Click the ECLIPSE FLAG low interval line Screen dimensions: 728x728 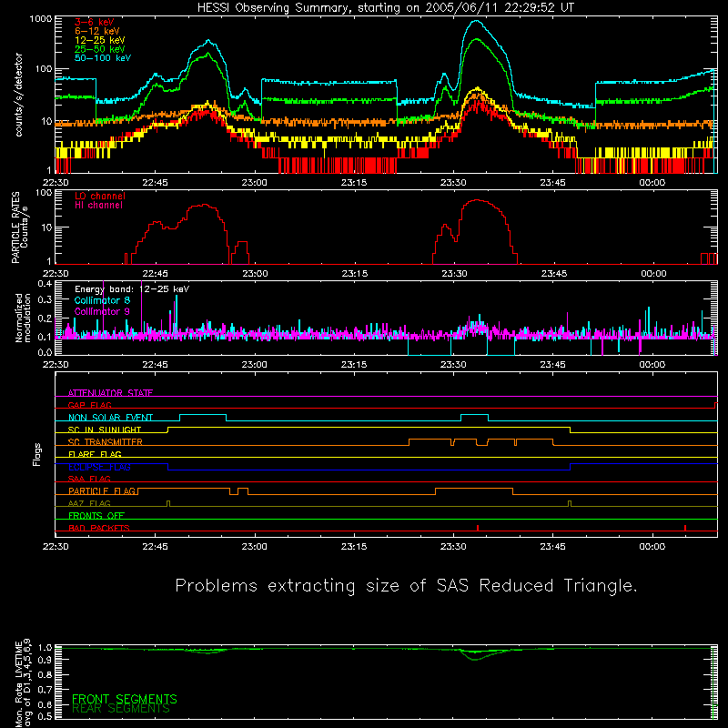click(x=369, y=470)
